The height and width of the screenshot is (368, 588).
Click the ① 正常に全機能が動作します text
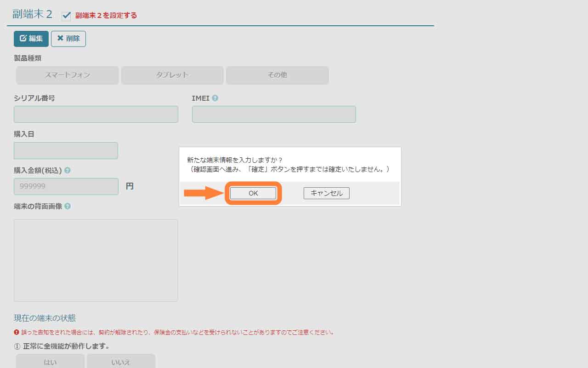click(62, 346)
